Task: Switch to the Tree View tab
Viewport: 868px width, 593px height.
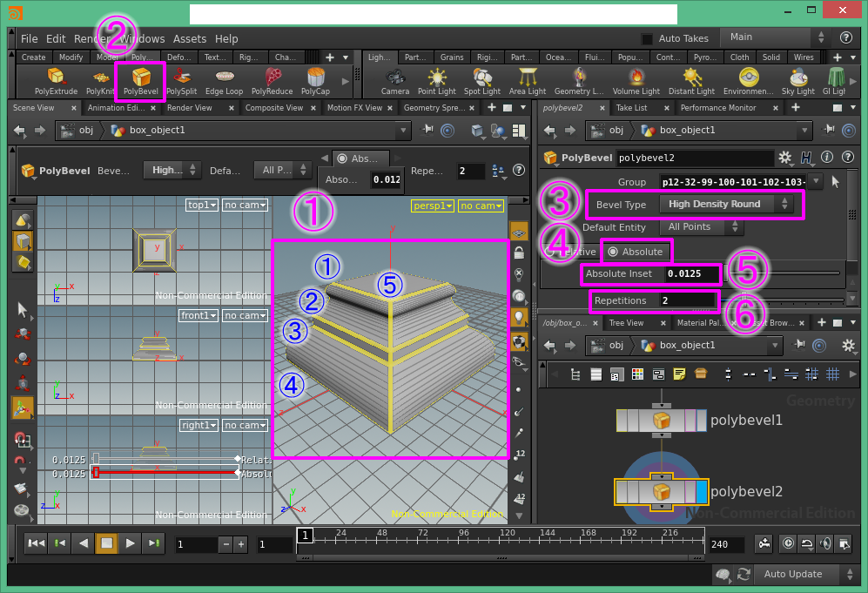Action: click(626, 323)
